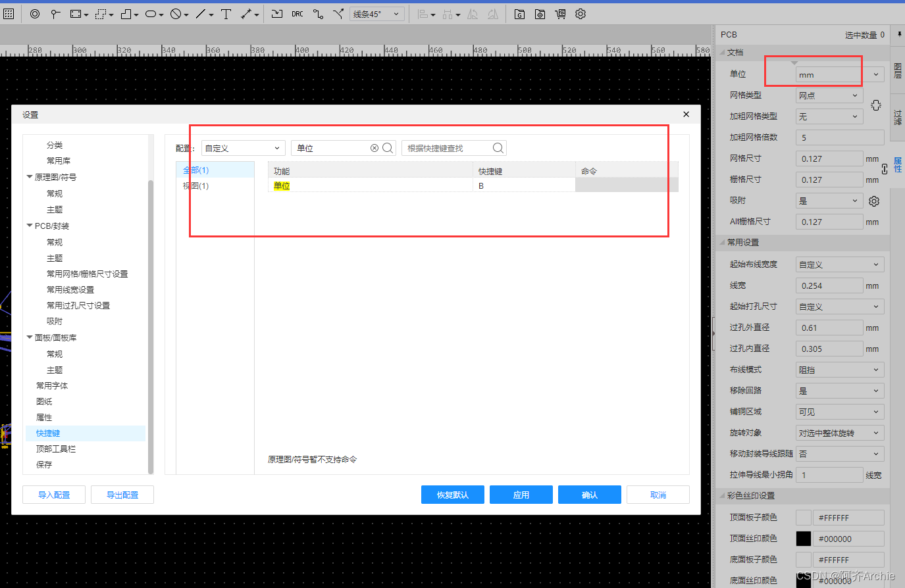Click the bracket icon beside 网格类型

tap(876, 105)
